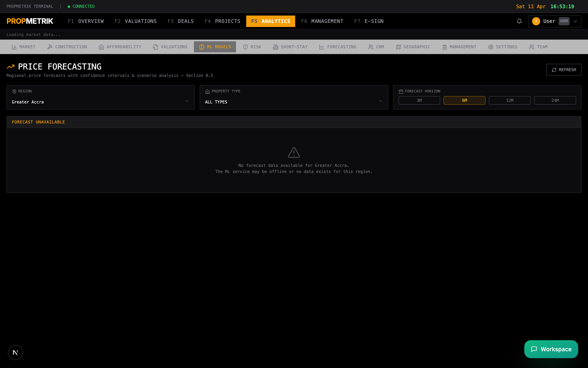
Task: Go to the F1 Overview tab
Action: [86, 21]
